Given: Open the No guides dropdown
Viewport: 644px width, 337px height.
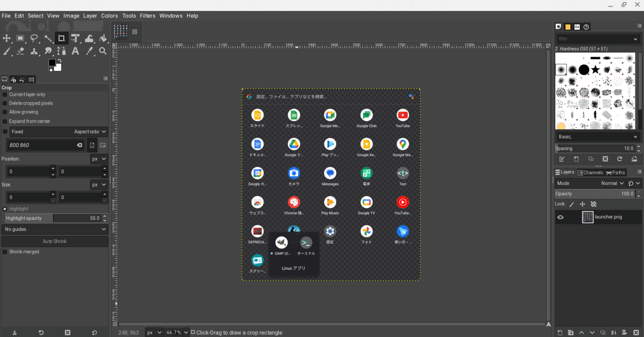Looking at the screenshot, I should 55,229.
